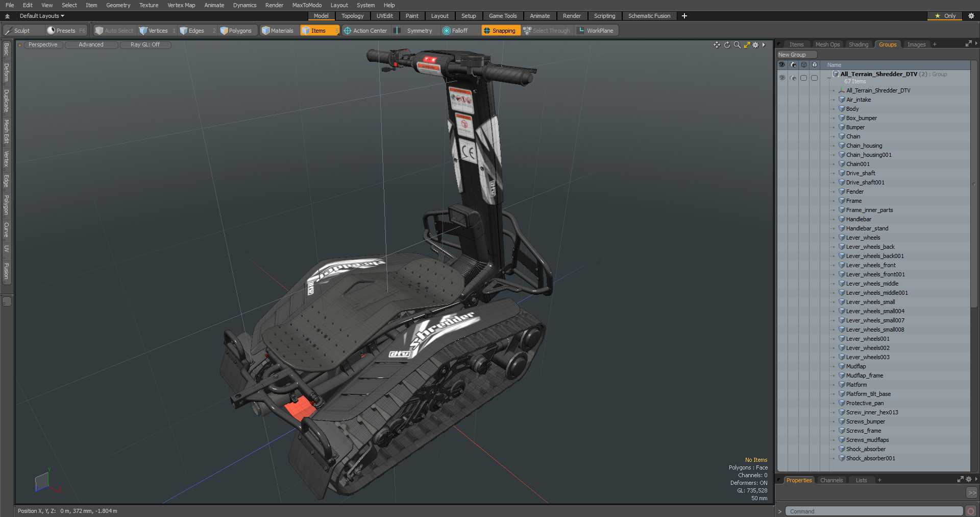The width and height of the screenshot is (980, 517).
Task: Switch to the Topology layout tab
Action: tap(352, 16)
